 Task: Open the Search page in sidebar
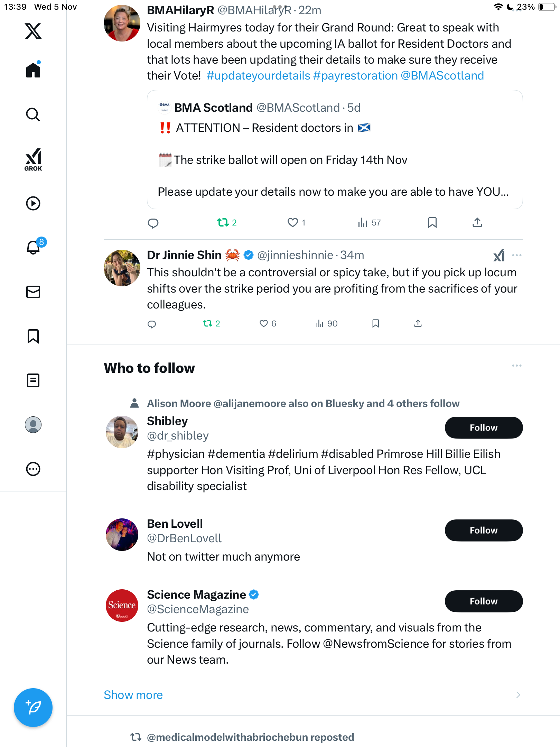click(33, 114)
